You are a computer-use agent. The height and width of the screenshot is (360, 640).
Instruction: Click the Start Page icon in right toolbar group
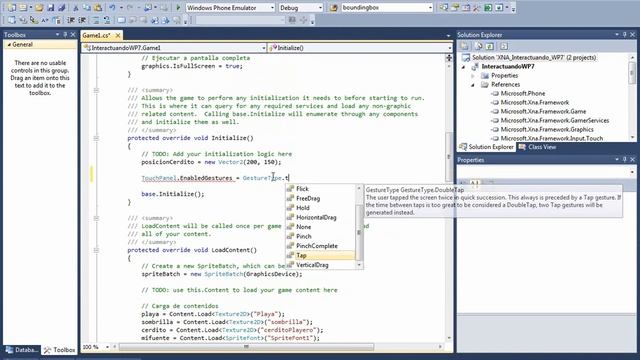click(488, 7)
